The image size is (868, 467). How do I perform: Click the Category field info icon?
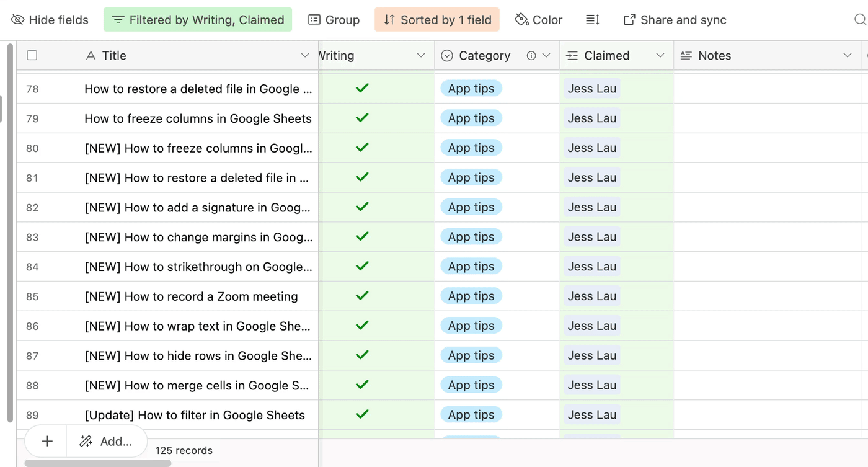pyautogui.click(x=531, y=56)
